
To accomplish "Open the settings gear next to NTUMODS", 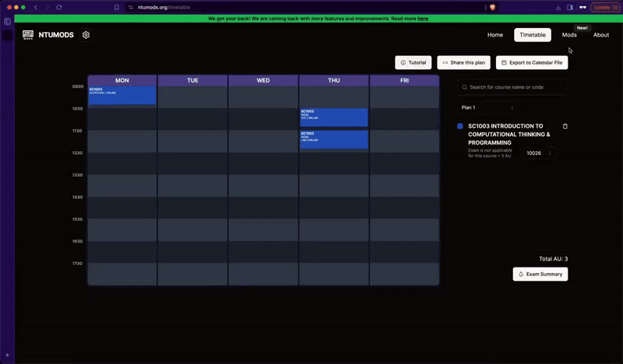I will (86, 35).
